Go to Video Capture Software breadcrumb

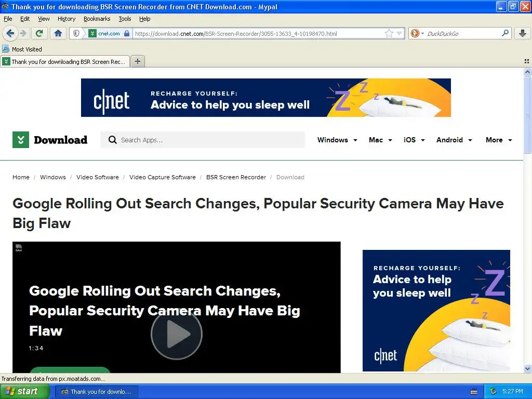click(163, 177)
